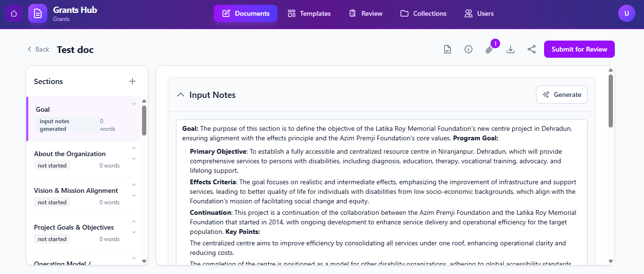The width and height of the screenshot is (644, 274).
Task: Select Vision & Mission Alignment section
Action: tap(84, 196)
